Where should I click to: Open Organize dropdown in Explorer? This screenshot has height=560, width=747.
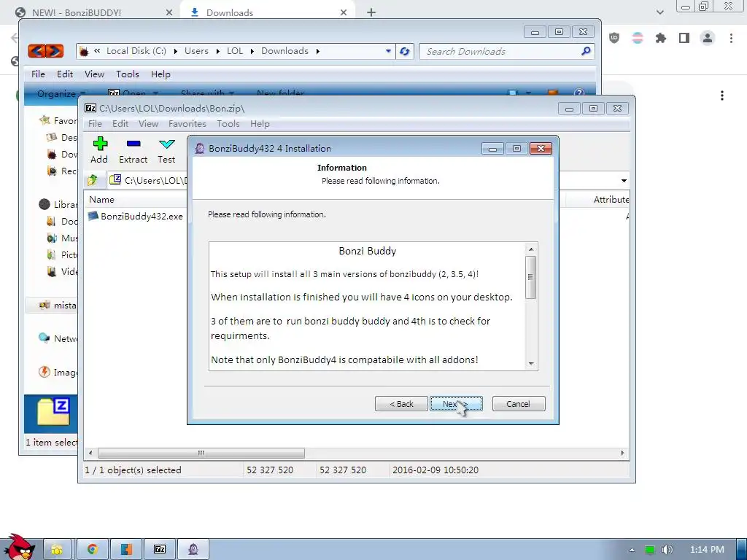click(x=61, y=93)
